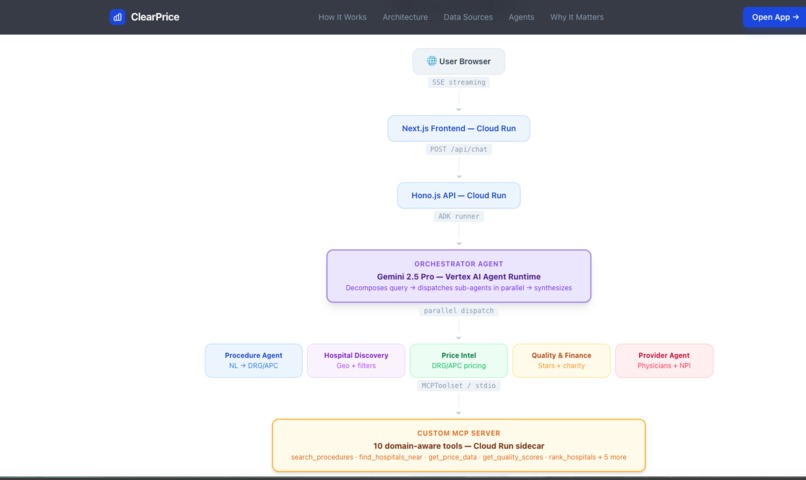The width and height of the screenshot is (806, 480).
Task: Click the SSE streaming label
Action: tap(459, 82)
